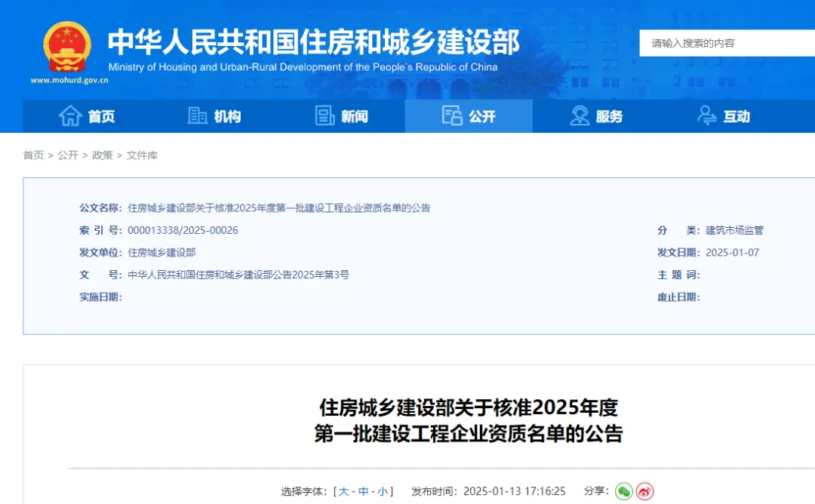This screenshot has width=815, height=504.
Task: Open the announcement title in the 公文名称 row
Action: (x=279, y=207)
